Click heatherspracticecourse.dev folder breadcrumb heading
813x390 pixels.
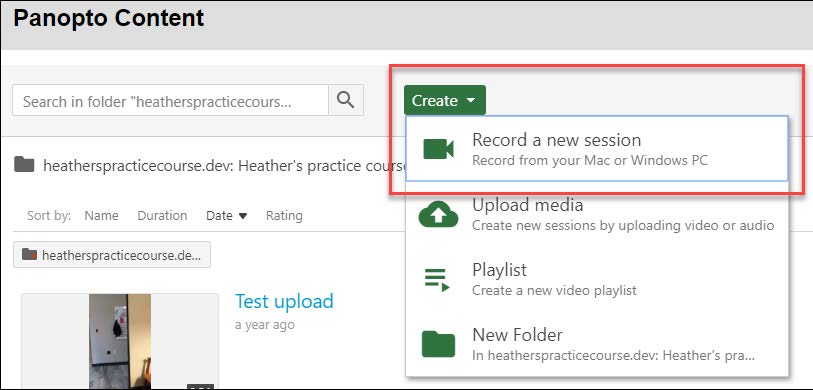coord(225,165)
